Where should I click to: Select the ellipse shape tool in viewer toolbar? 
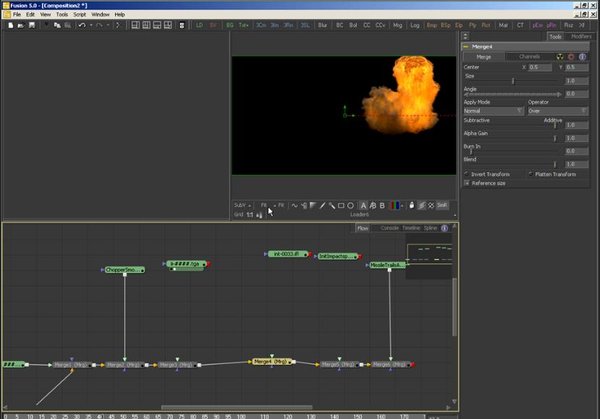click(x=350, y=205)
